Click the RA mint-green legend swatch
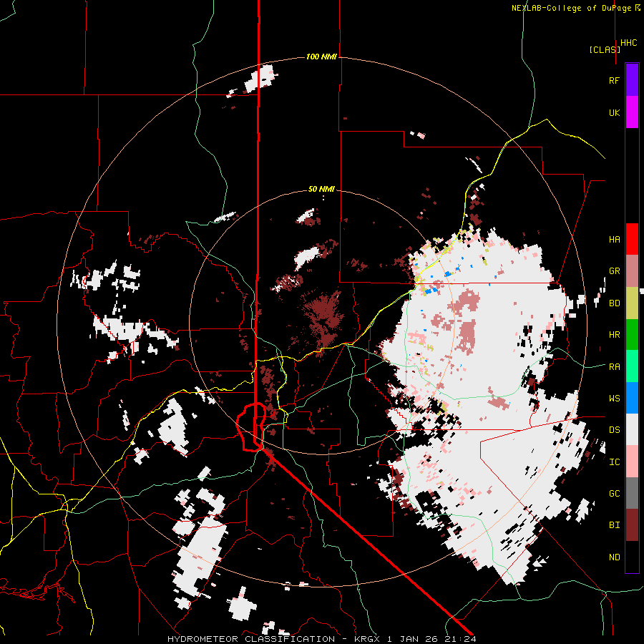The height and width of the screenshot is (644, 644). [632, 366]
